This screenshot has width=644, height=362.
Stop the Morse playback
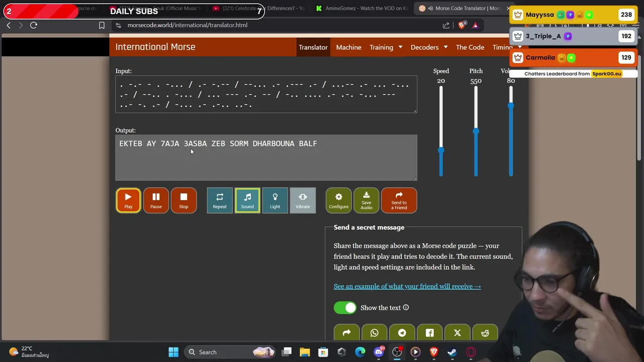point(184,200)
